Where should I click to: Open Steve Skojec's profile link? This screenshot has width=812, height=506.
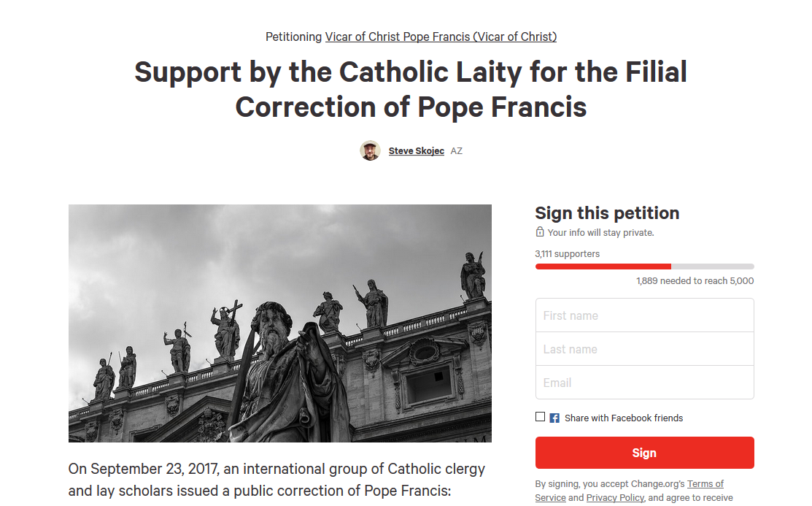point(416,151)
